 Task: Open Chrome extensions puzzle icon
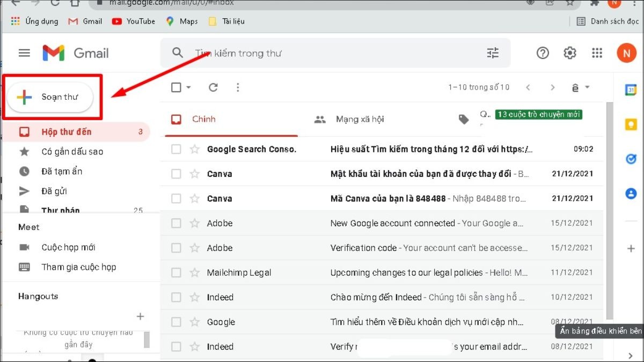(596, 3)
